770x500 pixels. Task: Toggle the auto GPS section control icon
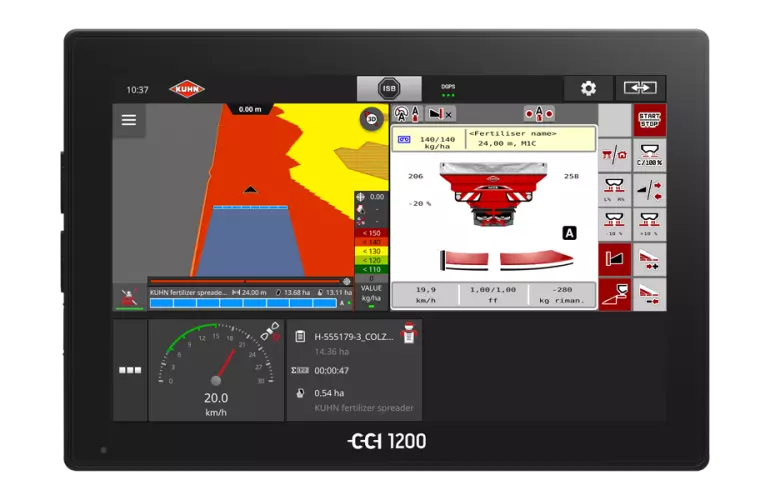407,114
